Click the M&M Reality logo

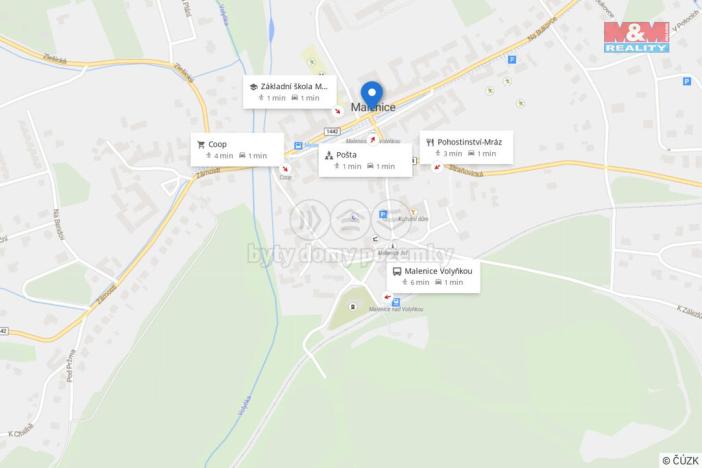point(636,37)
